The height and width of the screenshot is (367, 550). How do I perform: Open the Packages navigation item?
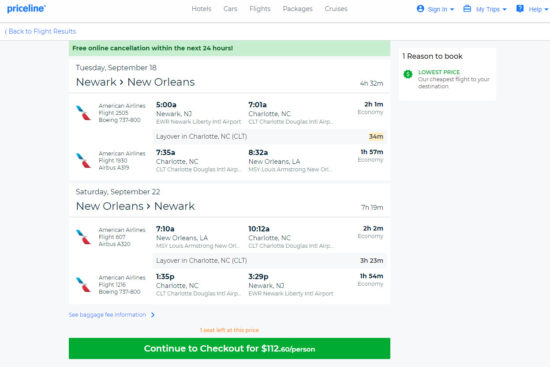pyautogui.click(x=297, y=9)
